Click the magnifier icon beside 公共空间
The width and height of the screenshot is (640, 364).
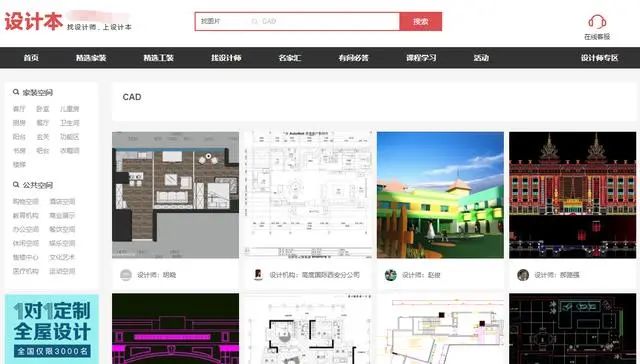click(16, 185)
